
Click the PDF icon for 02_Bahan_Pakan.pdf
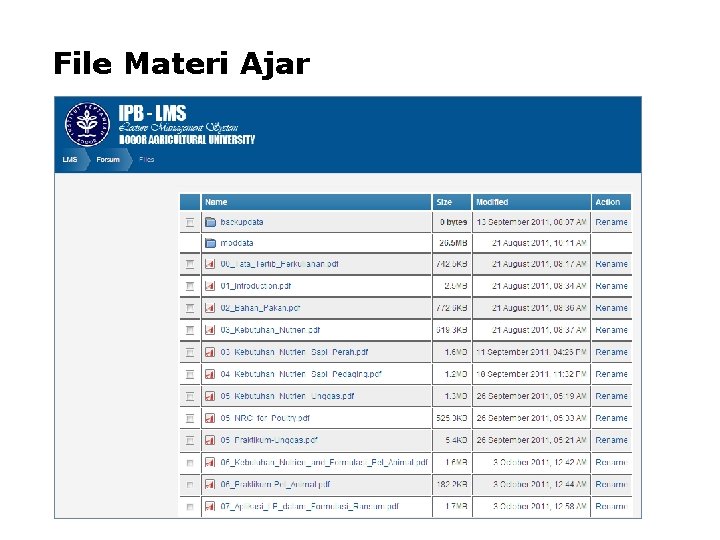pos(210,308)
